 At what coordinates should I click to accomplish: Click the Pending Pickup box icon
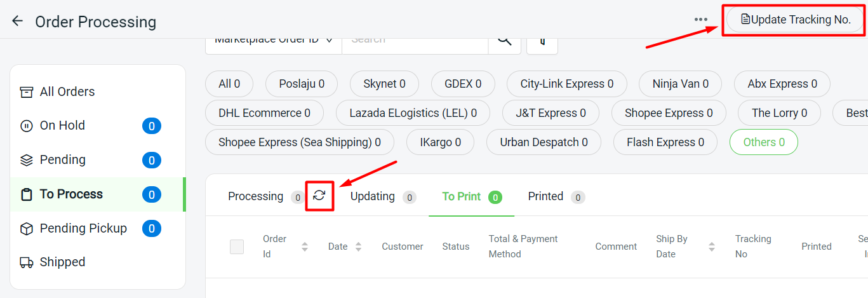pyautogui.click(x=27, y=229)
